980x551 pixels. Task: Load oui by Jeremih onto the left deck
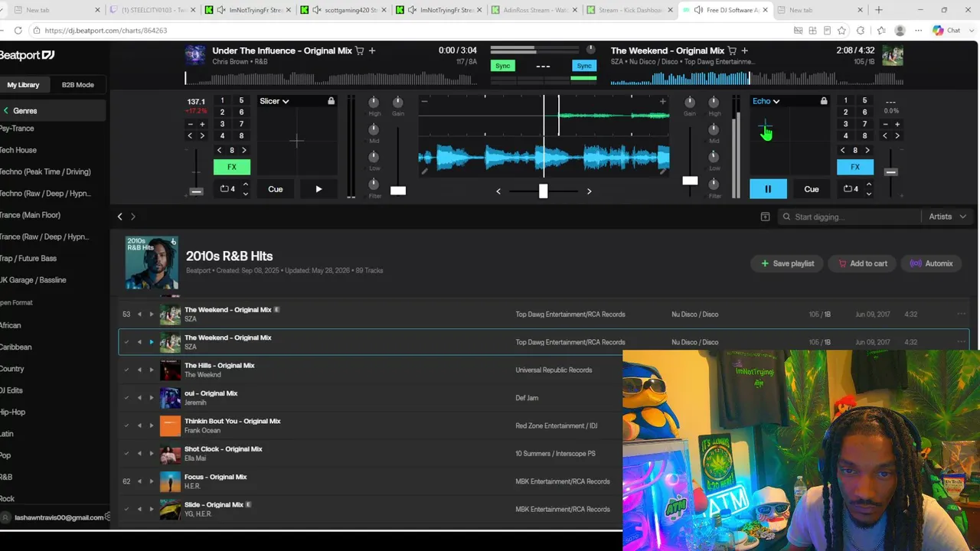coord(139,398)
